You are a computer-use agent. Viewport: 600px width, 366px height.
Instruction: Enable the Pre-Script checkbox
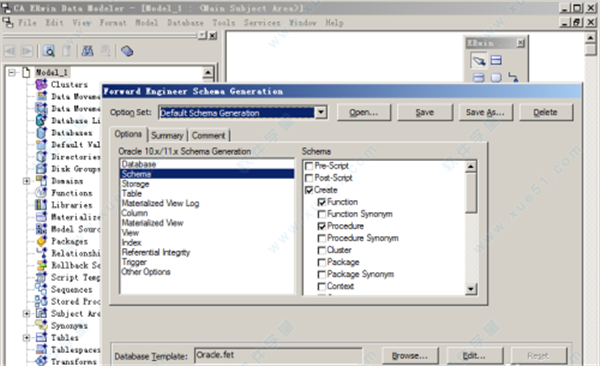(309, 166)
